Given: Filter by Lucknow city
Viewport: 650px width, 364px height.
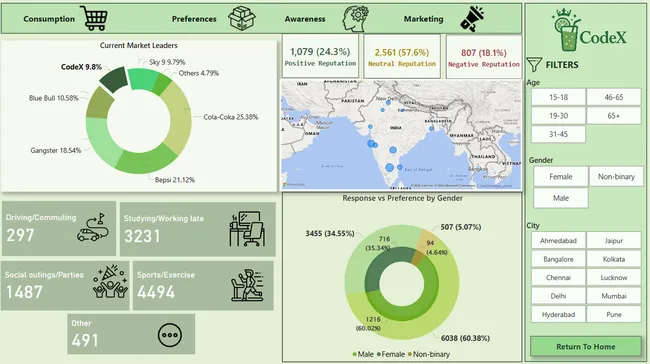Looking at the screenshot, I should click(614, 277).
